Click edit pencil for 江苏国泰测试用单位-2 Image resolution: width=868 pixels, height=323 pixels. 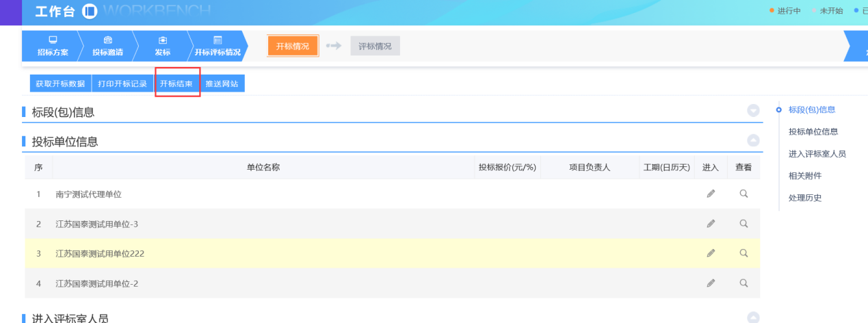tap(711, 283)
